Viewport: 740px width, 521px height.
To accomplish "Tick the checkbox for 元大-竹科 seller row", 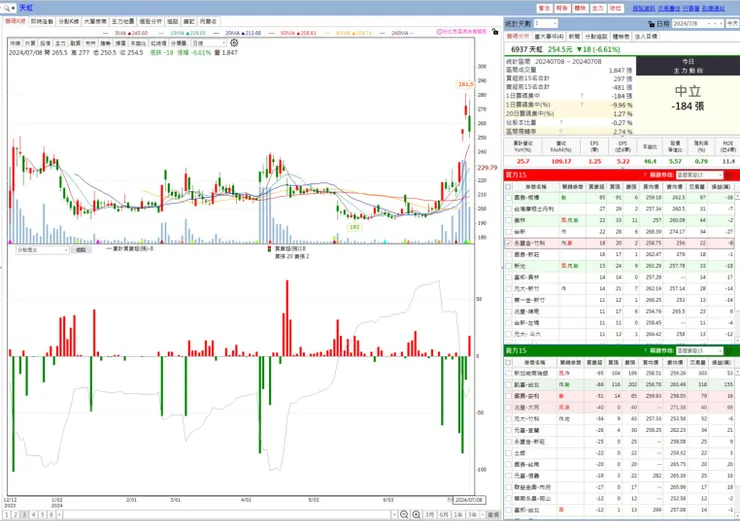I will click(508, 419).
